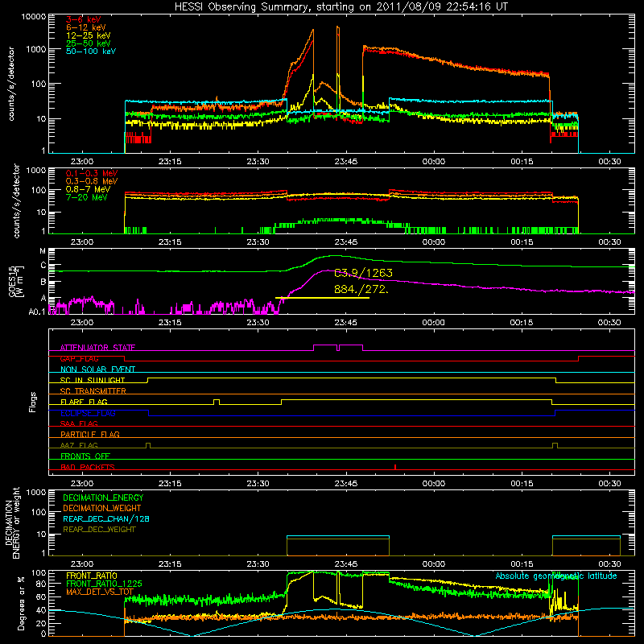Pick the REAR_DEC_WEIGHT legend label
The width and height of the screenshot is (644, 644).
pyautogui.click(x=99, y=530)
